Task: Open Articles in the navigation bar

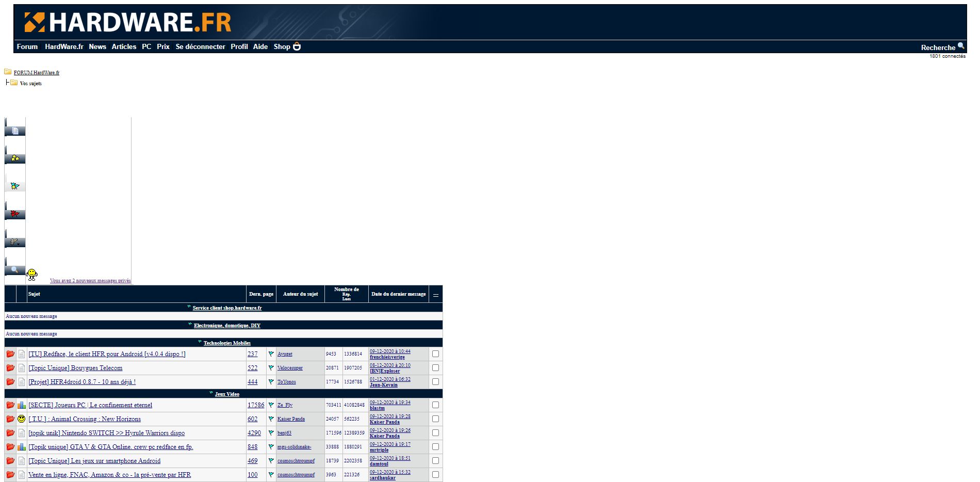Action: point(124,46)
